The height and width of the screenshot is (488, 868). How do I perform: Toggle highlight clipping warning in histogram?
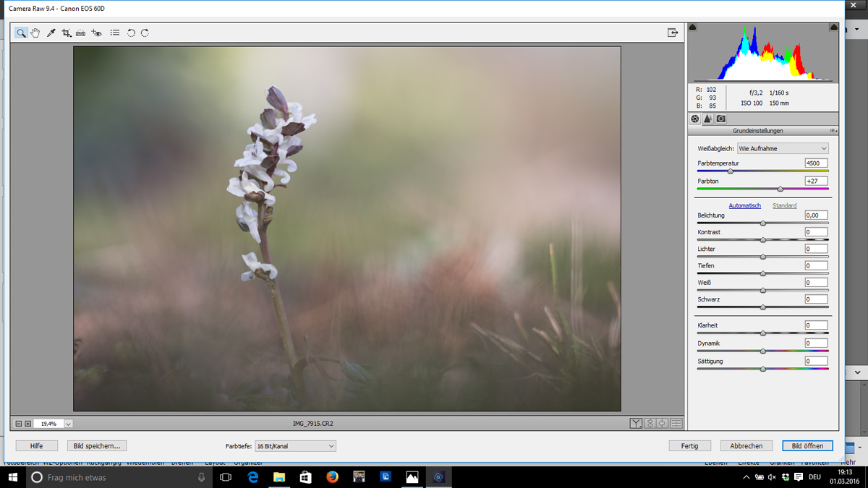pyautogui.click(x=833, y=27)
